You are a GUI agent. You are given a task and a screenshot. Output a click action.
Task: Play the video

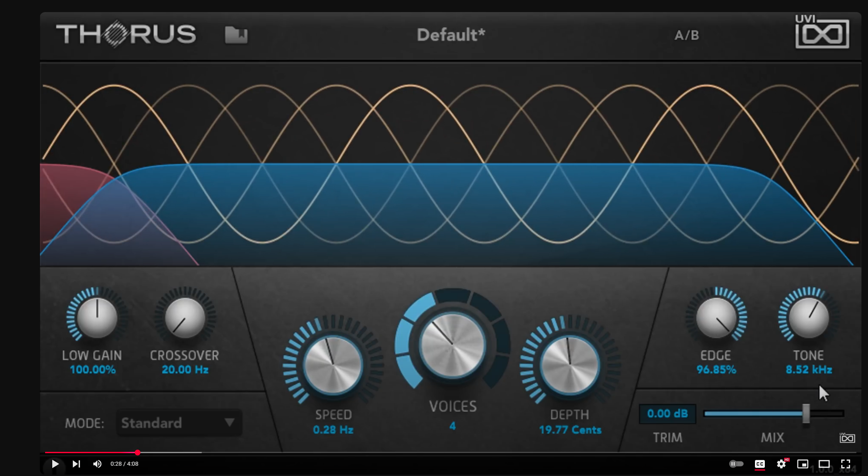coord(55,464)
